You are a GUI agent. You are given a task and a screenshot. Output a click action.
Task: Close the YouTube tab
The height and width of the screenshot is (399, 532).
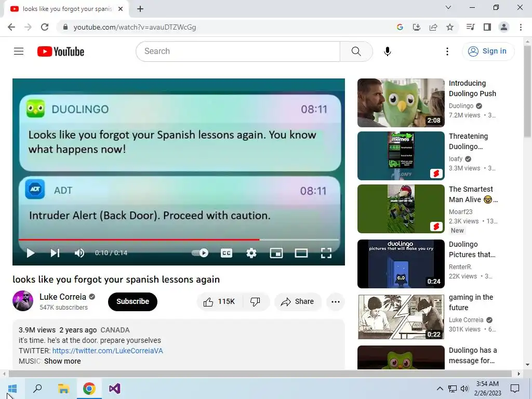click(121, 9)
